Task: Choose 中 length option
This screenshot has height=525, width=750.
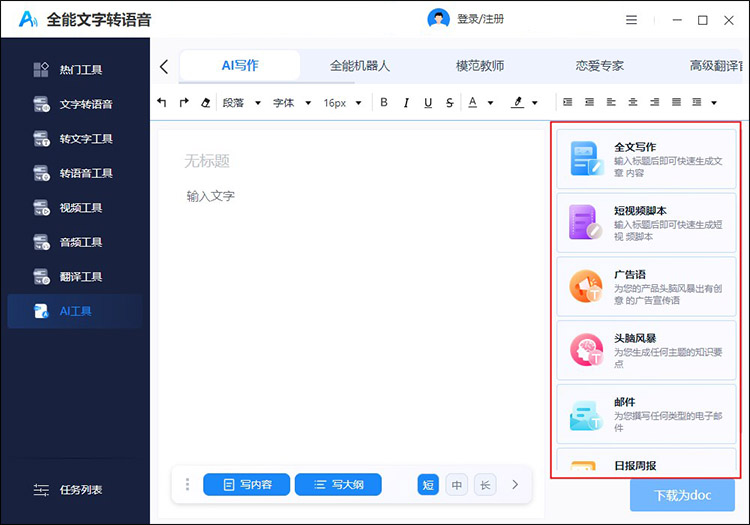Action: [x=457, y=485]
